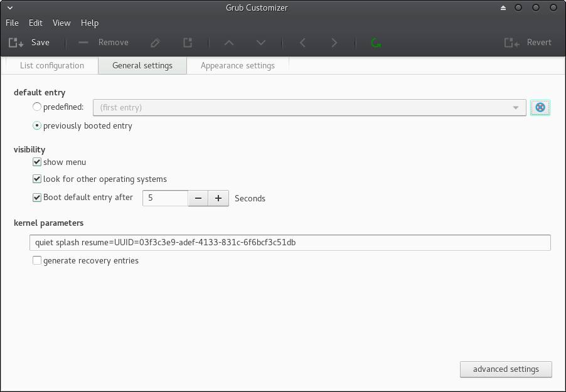The width and height of the screenshot is (566, 392).
Task: Click the right arrow toolbar icon
Action: (x=334, y=43)
